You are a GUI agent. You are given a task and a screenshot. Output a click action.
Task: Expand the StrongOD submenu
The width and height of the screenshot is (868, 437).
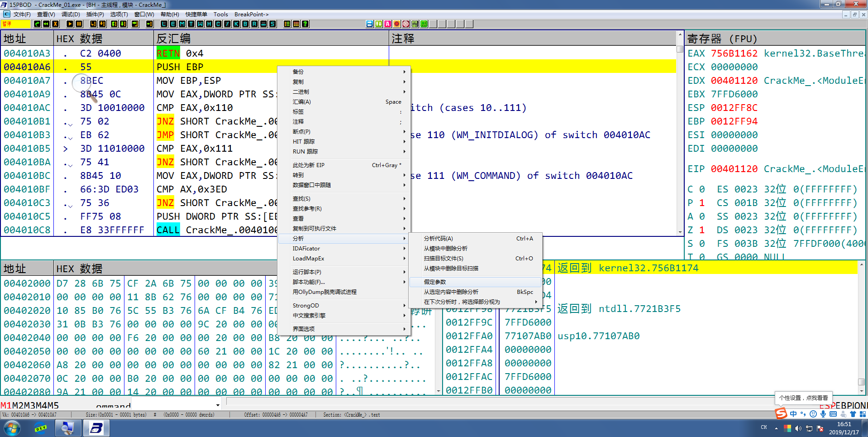coord(344,306)
